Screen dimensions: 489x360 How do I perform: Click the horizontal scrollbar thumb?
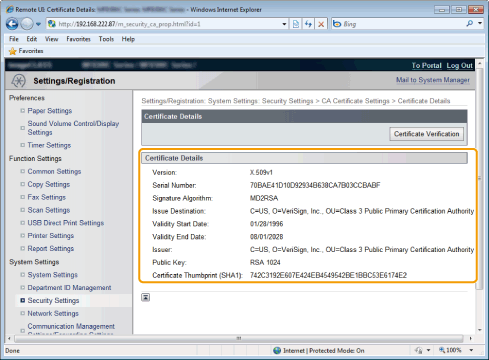point(239,338)
